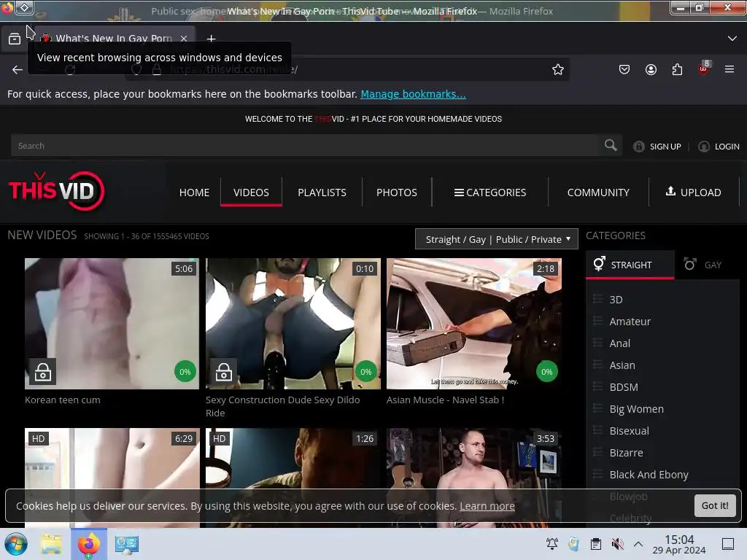This screenshot has width=747, height=560.
Task: Close the current browser tab
Action: click(184, 39)
